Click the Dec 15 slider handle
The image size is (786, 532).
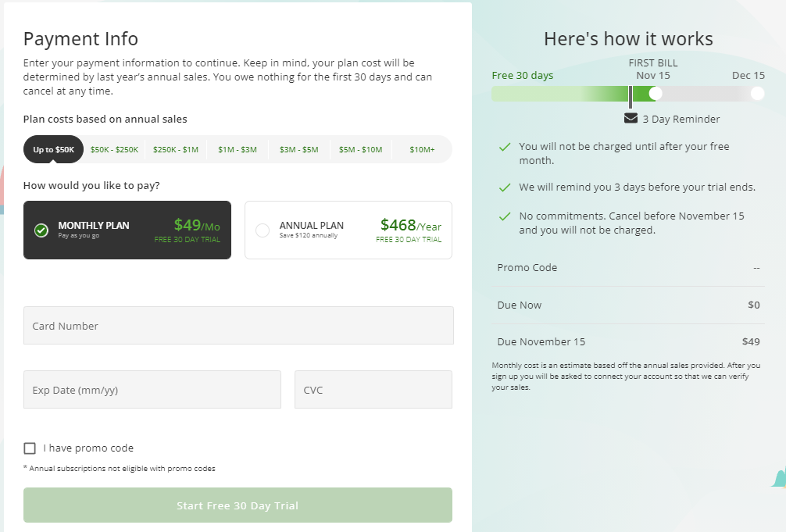tap(756, 93)
